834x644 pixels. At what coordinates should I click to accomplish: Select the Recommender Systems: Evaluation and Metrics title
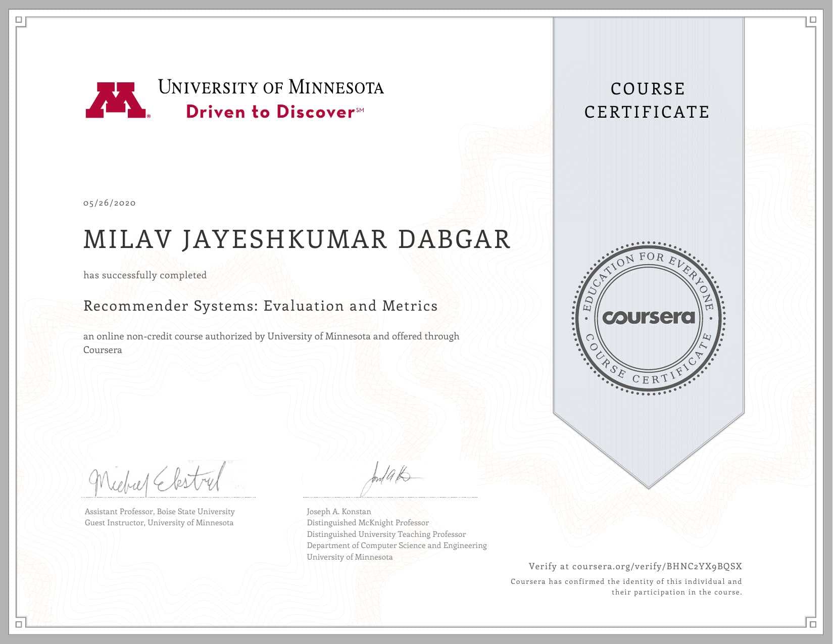[x=260, y=306]
